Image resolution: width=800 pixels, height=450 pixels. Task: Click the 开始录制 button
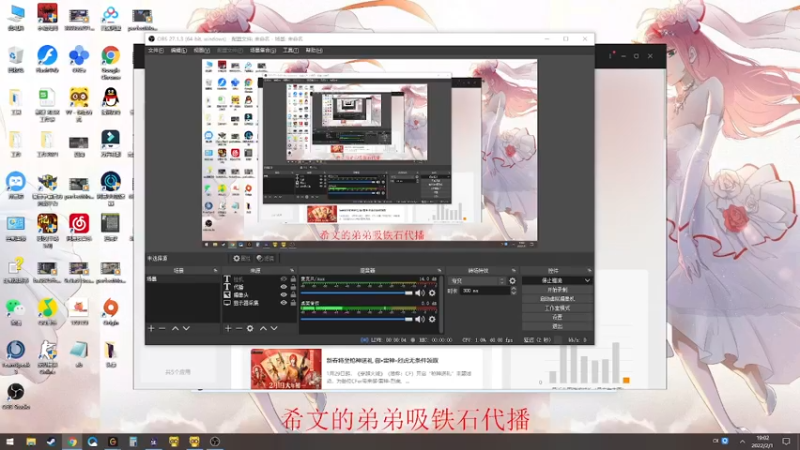[x=557, y=290]
